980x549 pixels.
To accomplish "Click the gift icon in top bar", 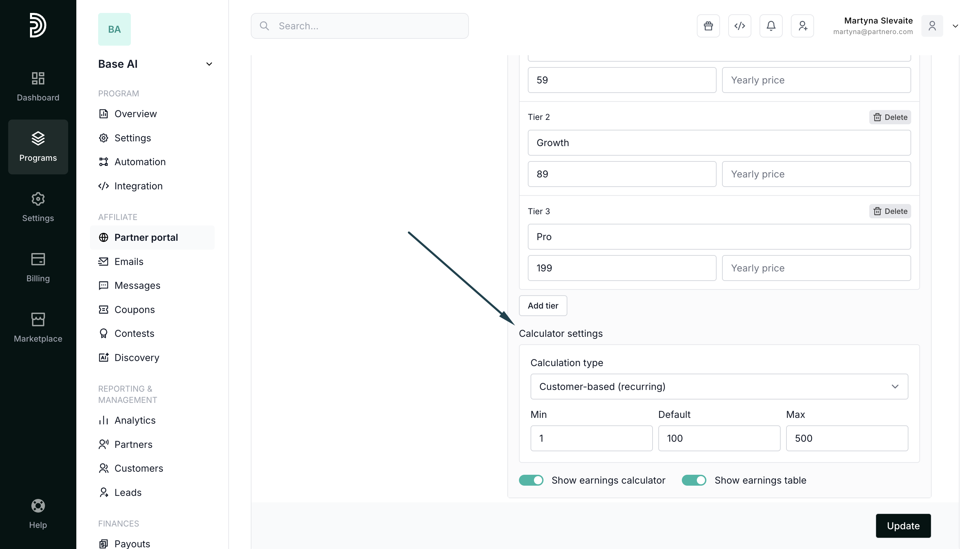I will pyautogui.click(x=708, y=26).
